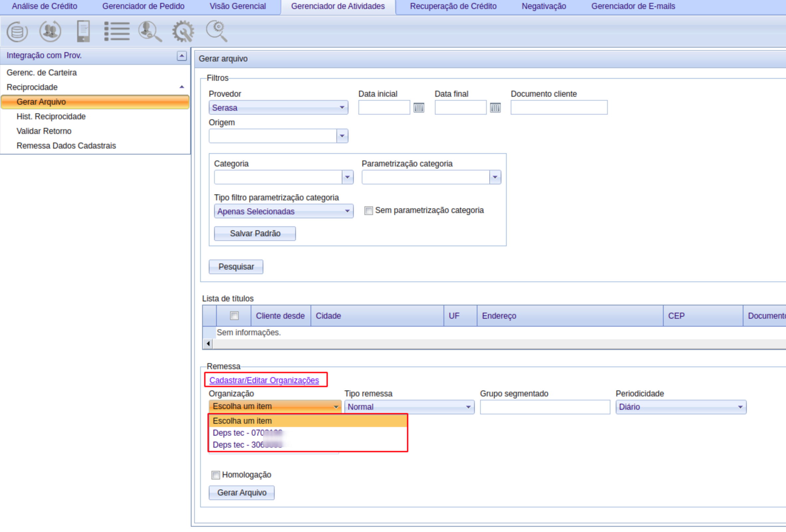This screenshot has width=786, height=532.
Task: Open Validar Retorno in sidebar
Action: (44, 131)
